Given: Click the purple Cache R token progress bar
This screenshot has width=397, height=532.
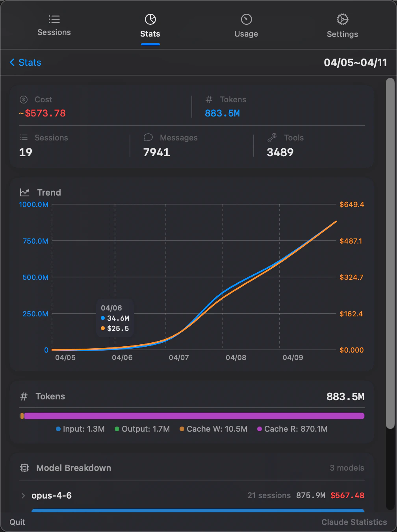Looking at the screenshot, I should (197, 416).
